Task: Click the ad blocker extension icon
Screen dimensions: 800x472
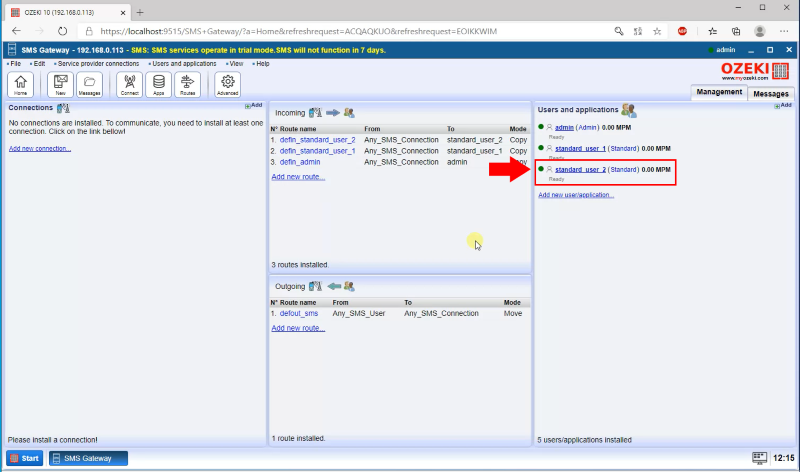Action: tap(682, 31)
